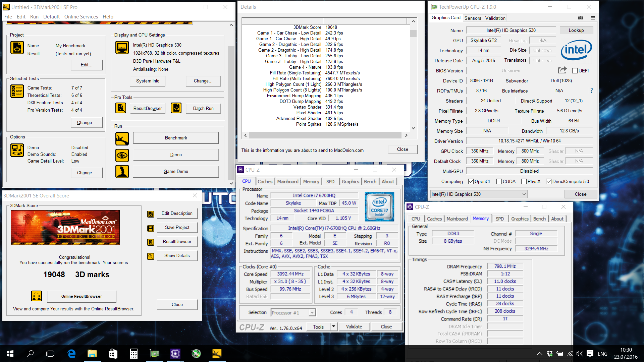Take a GPU-Z screenshot with camera icon
The height and width of the screenshot is (362, 644).
pyautogui.click(x=581, y=18)
